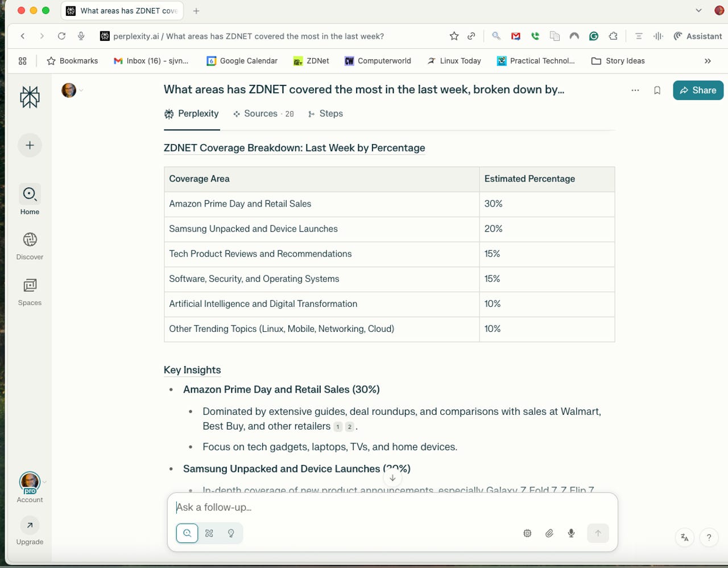The image size is (728, 568).
Task: Click the Perplexity logo in sidebar
Action: click(x=30, y=97)
